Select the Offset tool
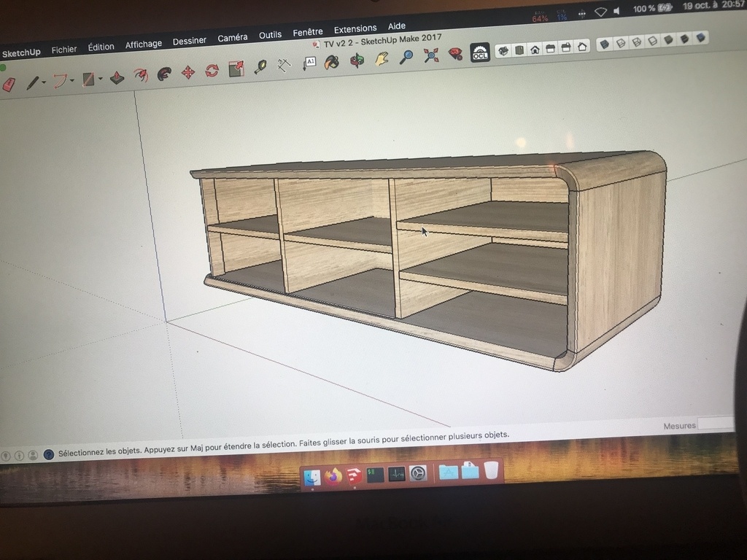747x560 pixels. click(140, 75)
